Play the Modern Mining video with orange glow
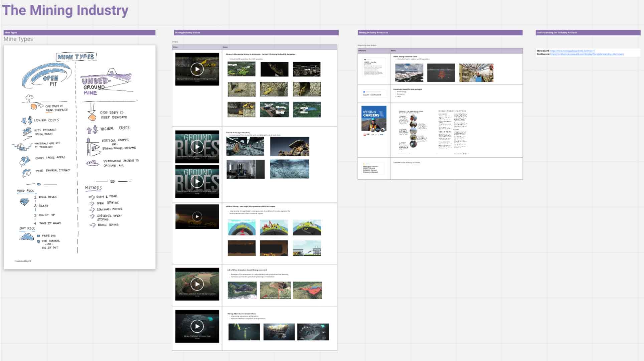Viewport: 644px width, 361px height. point(197,216)
